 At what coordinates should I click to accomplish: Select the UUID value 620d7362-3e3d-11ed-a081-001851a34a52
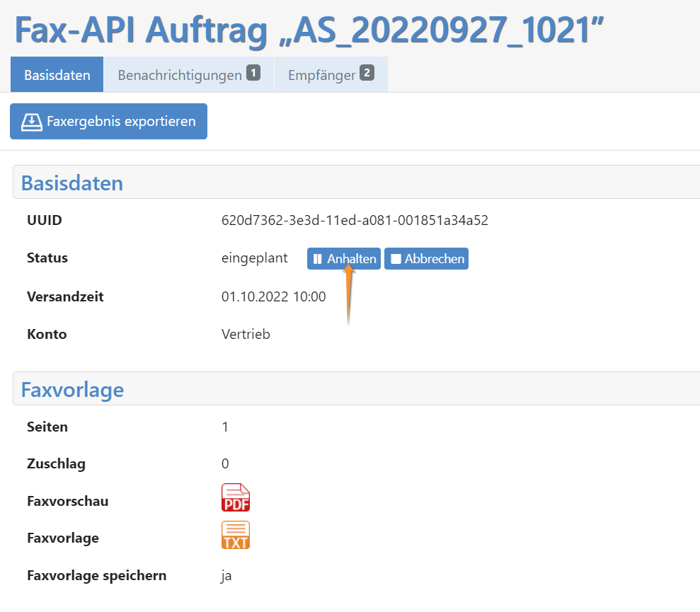click(355, 220)
